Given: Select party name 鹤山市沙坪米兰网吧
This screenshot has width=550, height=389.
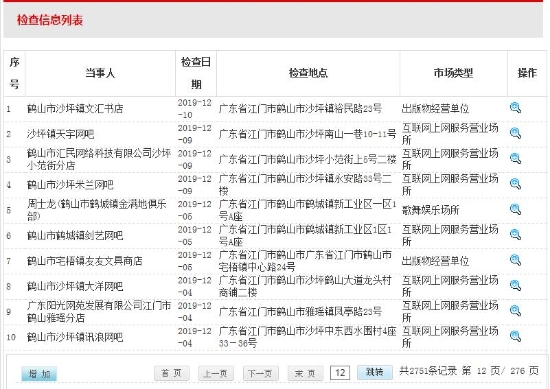Looking at the screenshot, I should point(70,185).
